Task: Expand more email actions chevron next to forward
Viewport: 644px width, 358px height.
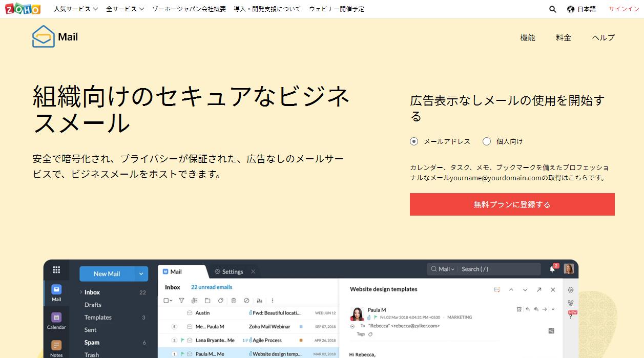Action: pos(553,309)
